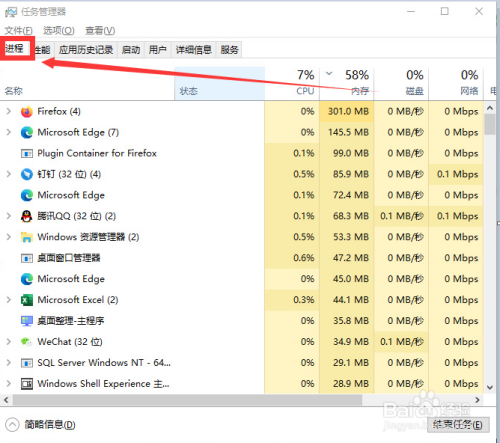Click the 结束任务(E) button

pyautogui.click(x=458, y=425)
